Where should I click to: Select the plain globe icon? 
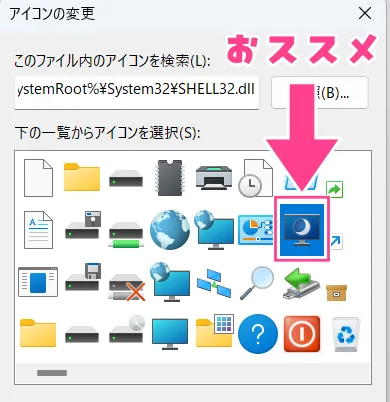[x=170, y=230]
